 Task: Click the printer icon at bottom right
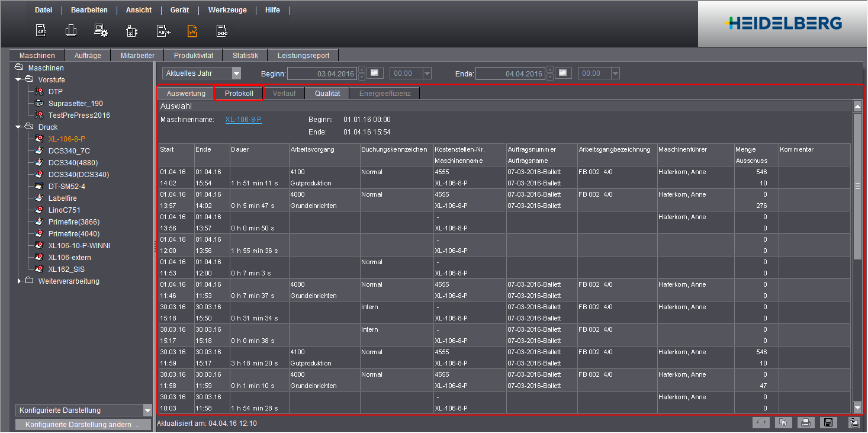coord(805,422)
